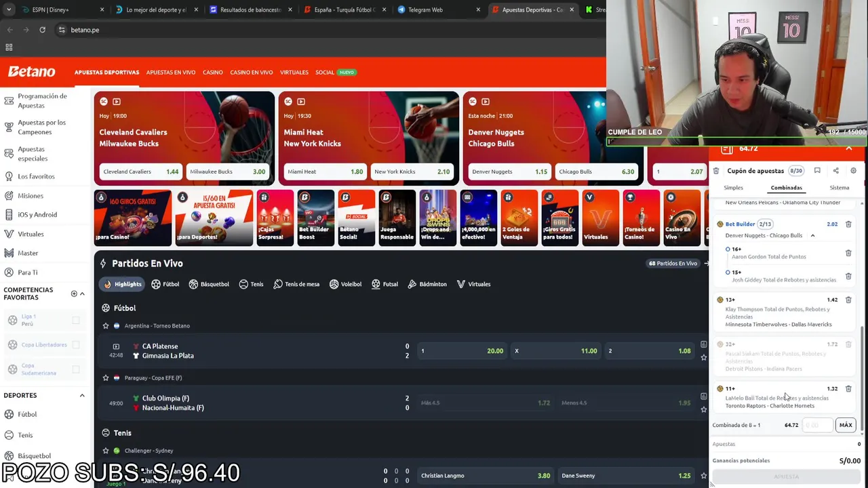Favorite the Paraguay - Copa EFE league star

[x=105, y=378]
